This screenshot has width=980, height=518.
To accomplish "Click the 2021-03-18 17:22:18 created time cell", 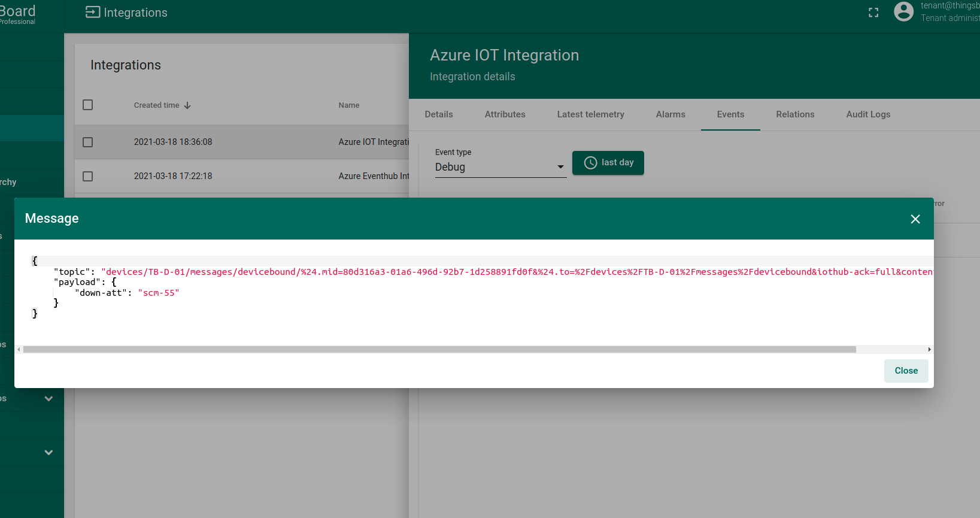I will [x=173, y=176].
